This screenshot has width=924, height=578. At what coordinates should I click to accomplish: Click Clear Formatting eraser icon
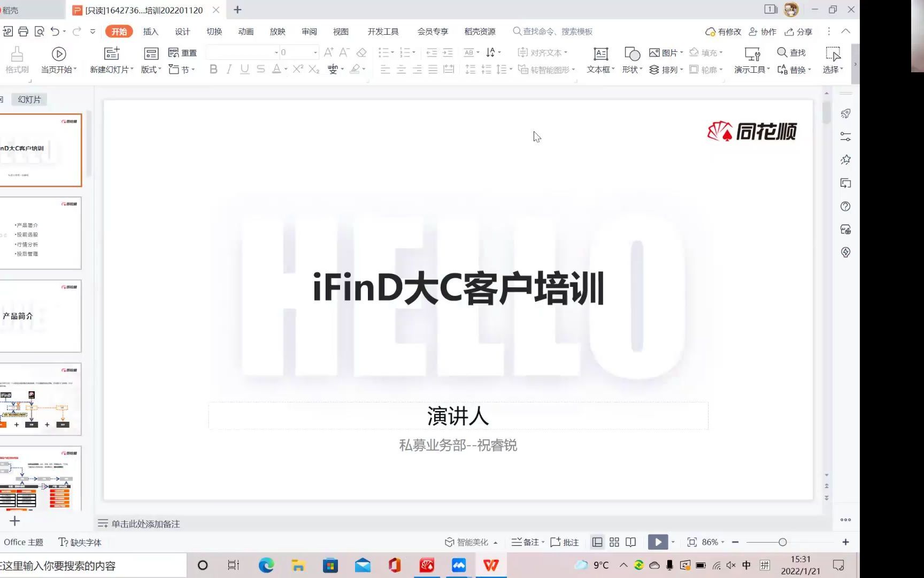361,52
